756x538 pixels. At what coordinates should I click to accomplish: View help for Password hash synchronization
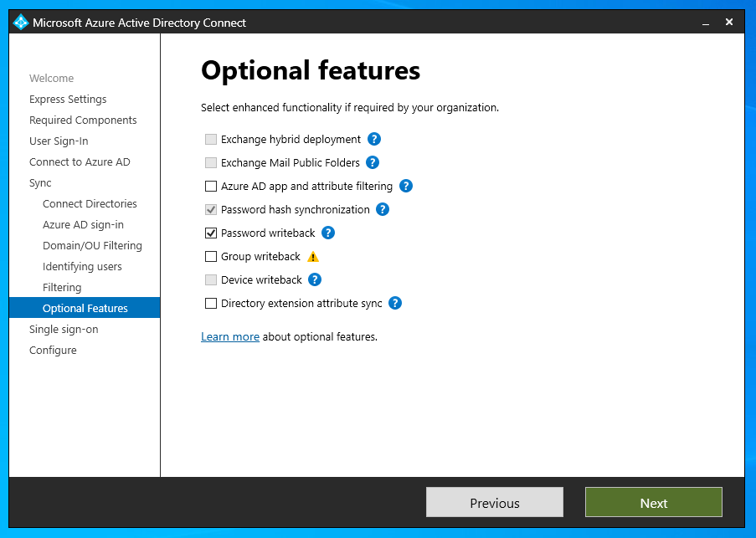tap(383, 209)
